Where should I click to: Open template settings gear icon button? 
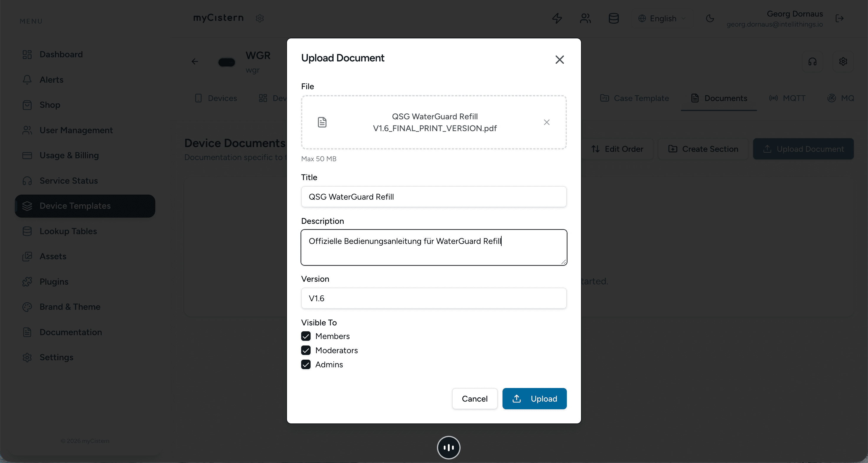point(843,62)
